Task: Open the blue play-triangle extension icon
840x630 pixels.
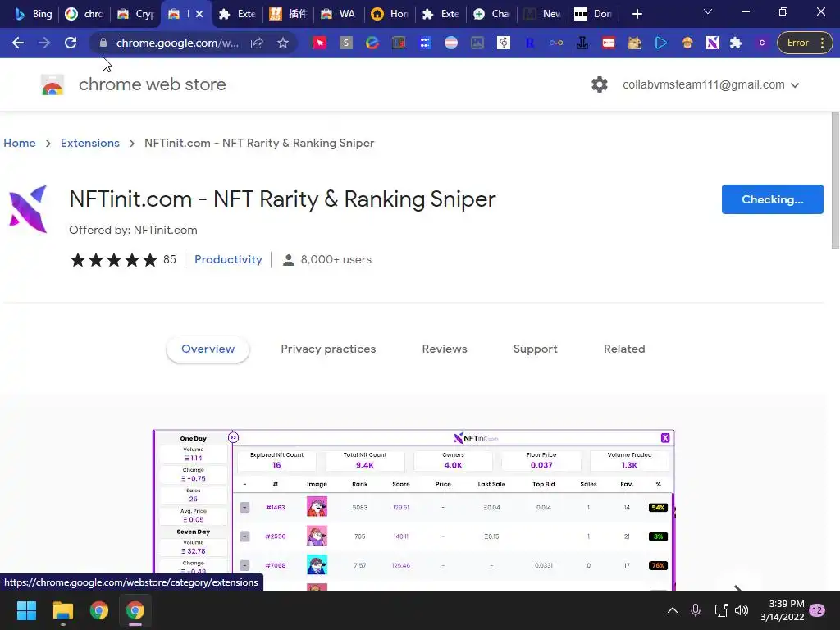Action: point(661,43)
